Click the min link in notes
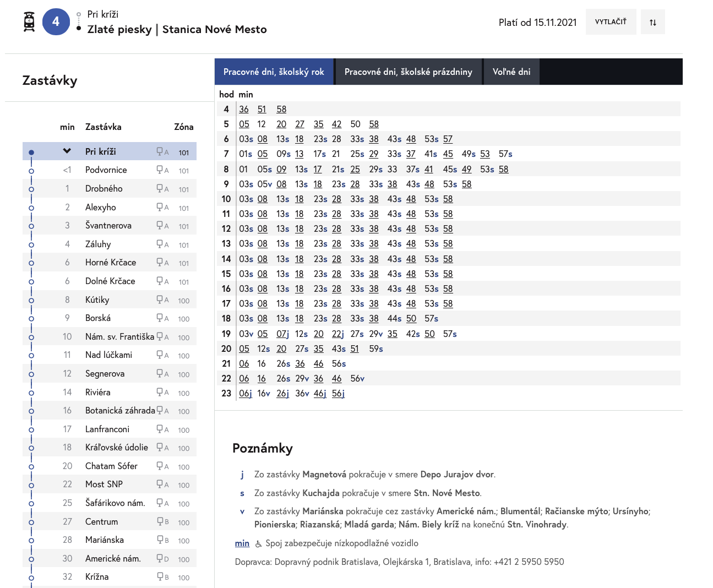The image size is (713, 588). point(242,543)
